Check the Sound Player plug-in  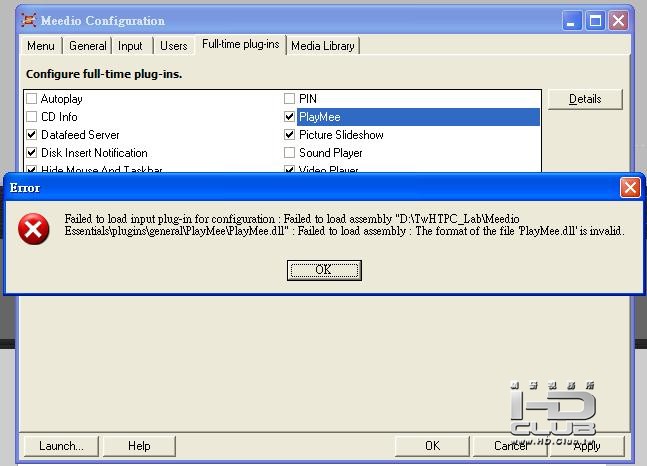290,153
